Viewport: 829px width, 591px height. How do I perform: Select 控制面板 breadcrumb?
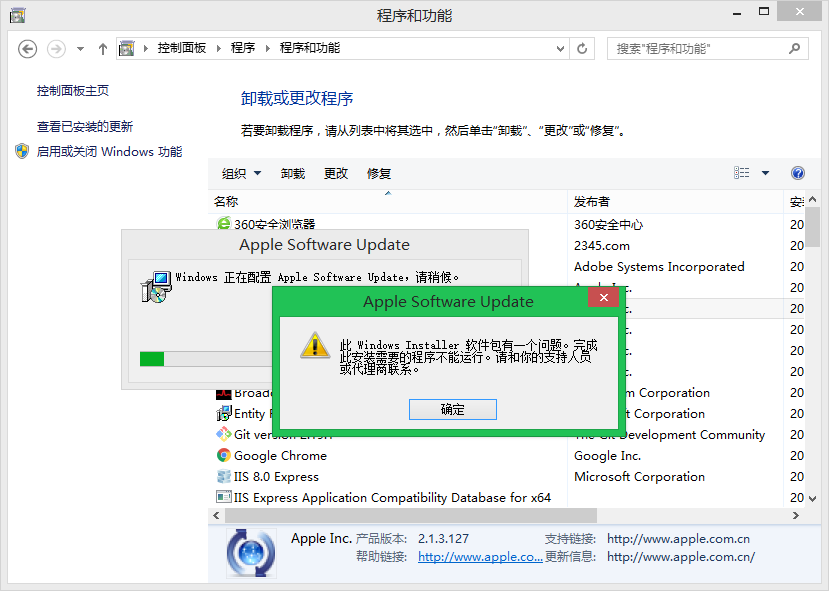point(181,48)
